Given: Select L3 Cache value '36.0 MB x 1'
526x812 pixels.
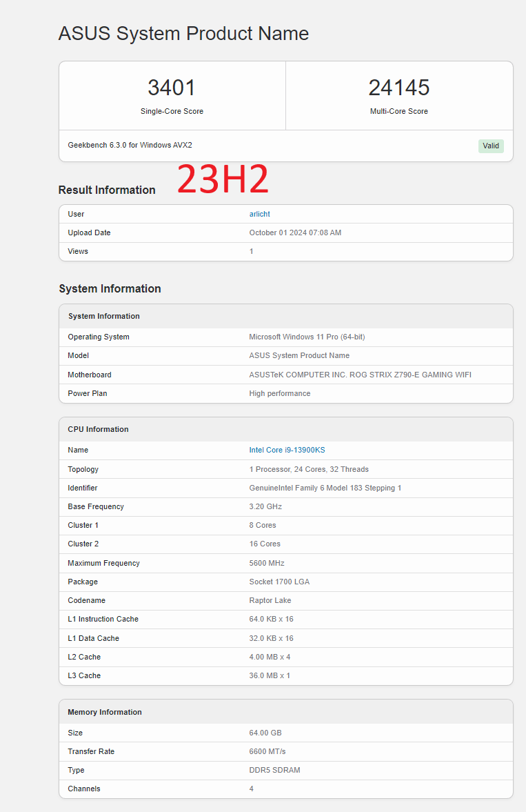Looking at the screenshot, I should pos(270,675).
